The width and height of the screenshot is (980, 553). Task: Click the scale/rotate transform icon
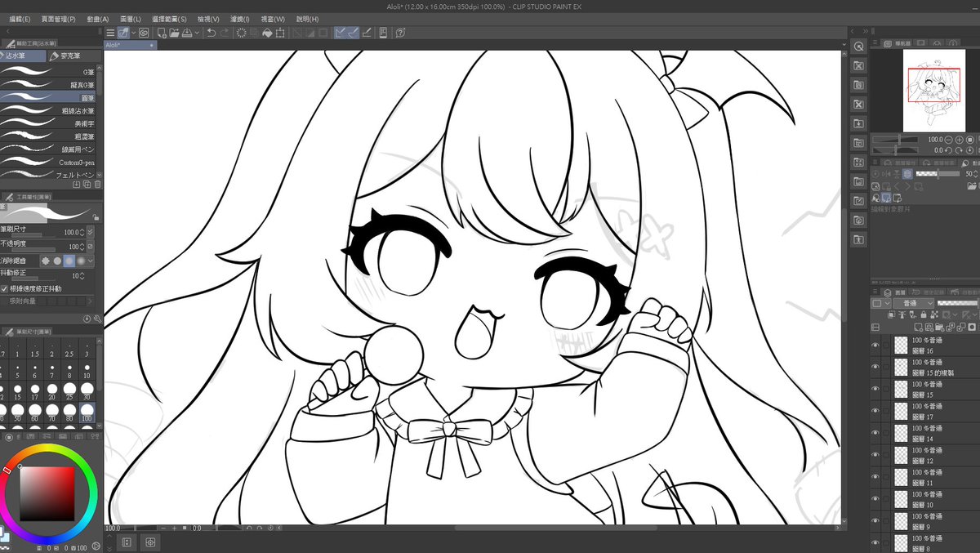coord(280,33)
